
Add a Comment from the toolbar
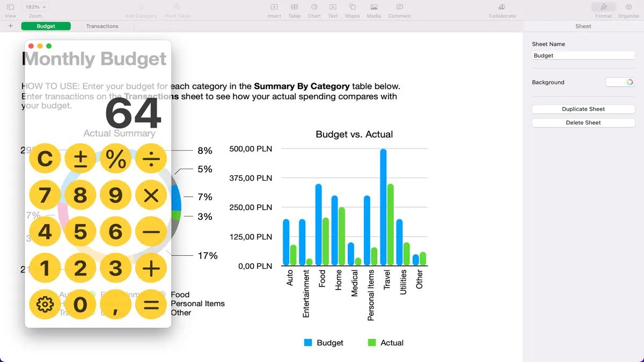pos(399,10)
